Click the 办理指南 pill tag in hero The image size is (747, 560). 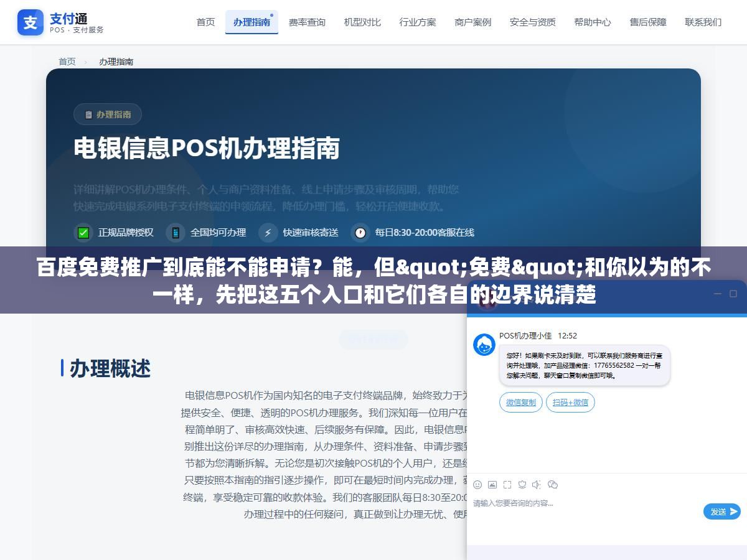tap(108, 114)
